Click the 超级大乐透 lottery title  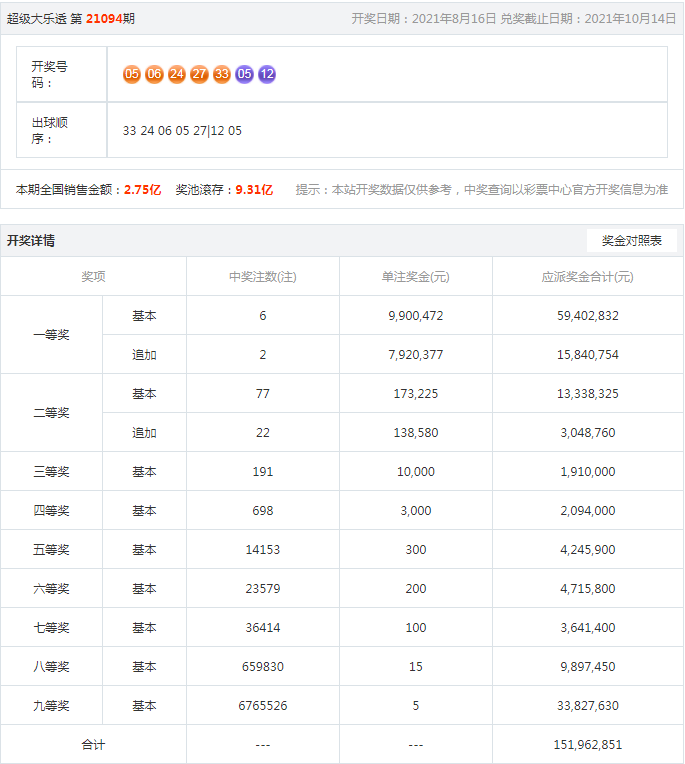[37, 19]
